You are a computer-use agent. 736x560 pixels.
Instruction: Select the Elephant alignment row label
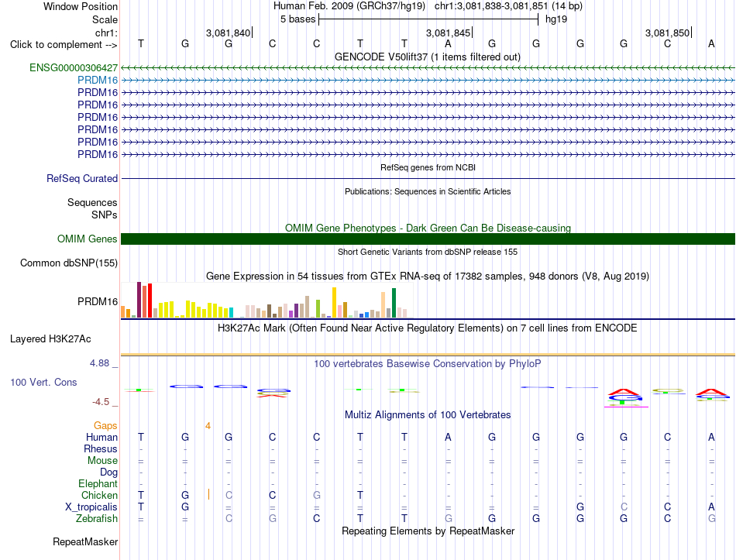click(98, 483)
